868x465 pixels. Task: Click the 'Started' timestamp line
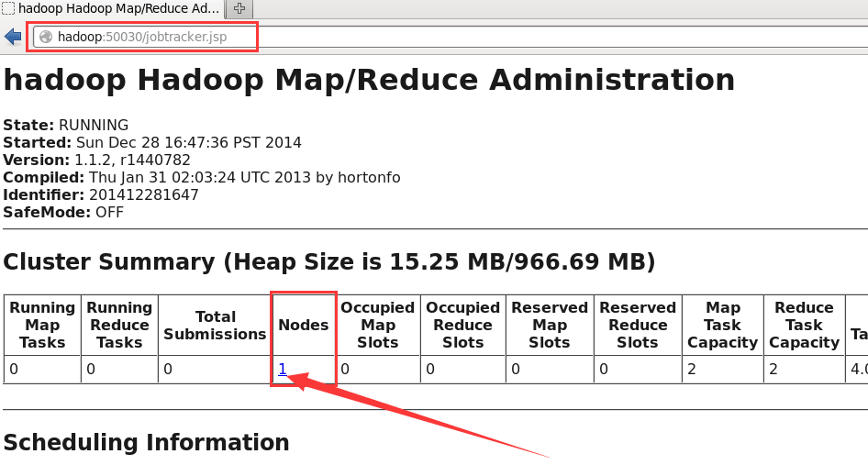point(152,142)
